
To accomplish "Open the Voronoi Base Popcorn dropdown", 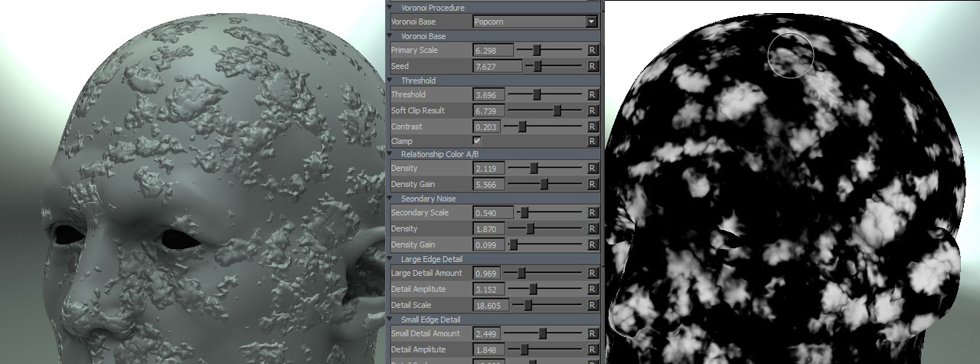I will pyautogui.click(x=591, y=22).
